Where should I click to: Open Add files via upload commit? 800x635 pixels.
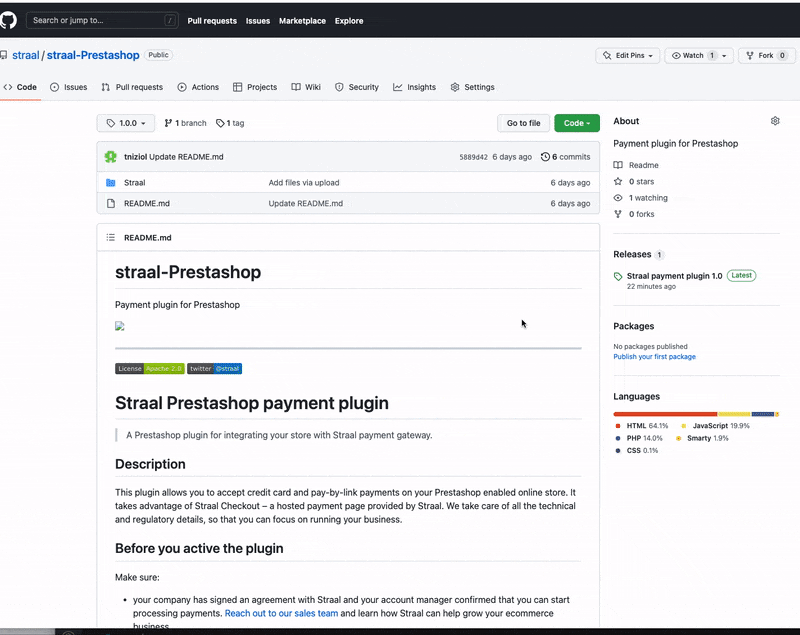pos(304,183)
